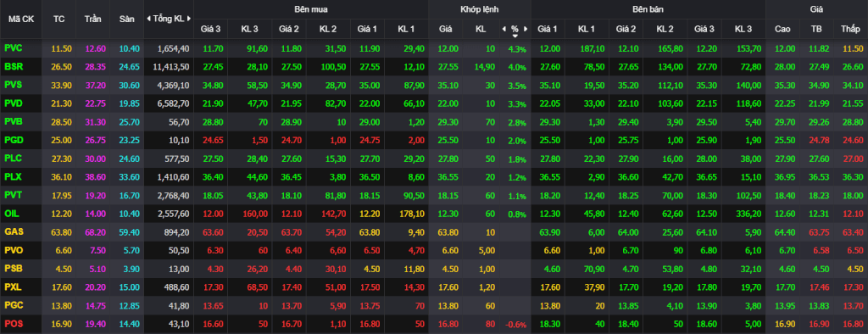This screenshot has height=334, width=868.
Task: Click OIL buy volume 178,10
Action: [411, 214]
